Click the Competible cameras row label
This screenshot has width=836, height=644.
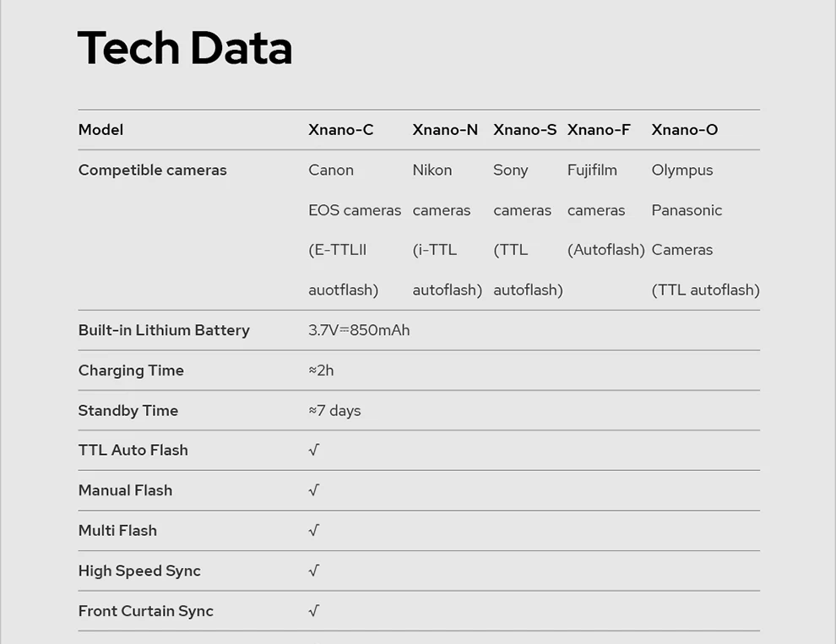point(152,170)
